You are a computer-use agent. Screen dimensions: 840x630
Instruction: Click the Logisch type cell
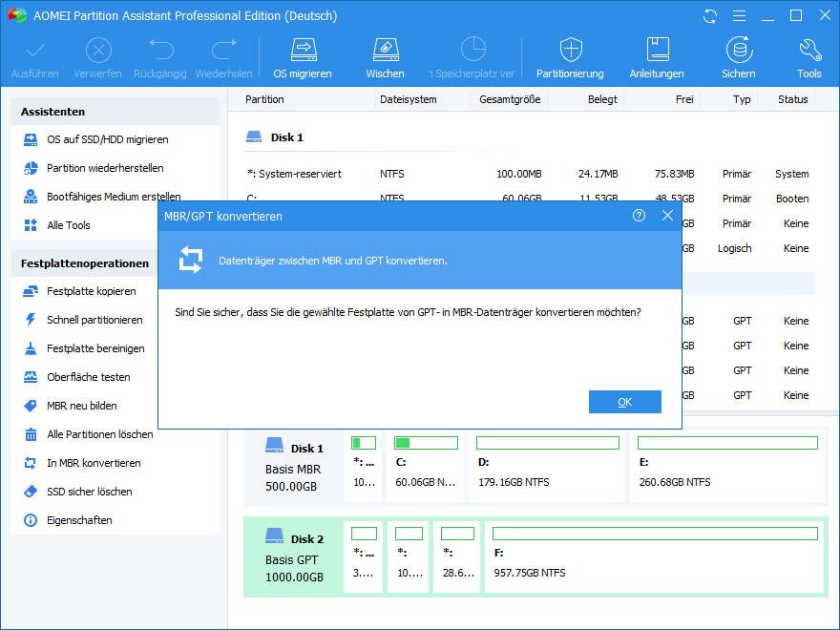click(734, 248)
